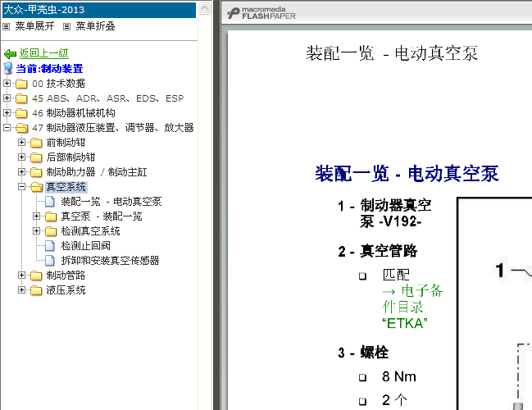Click the document icon of 检测止回阀
The width and height of the screenshot is (532, 410).
pos(49,246)
